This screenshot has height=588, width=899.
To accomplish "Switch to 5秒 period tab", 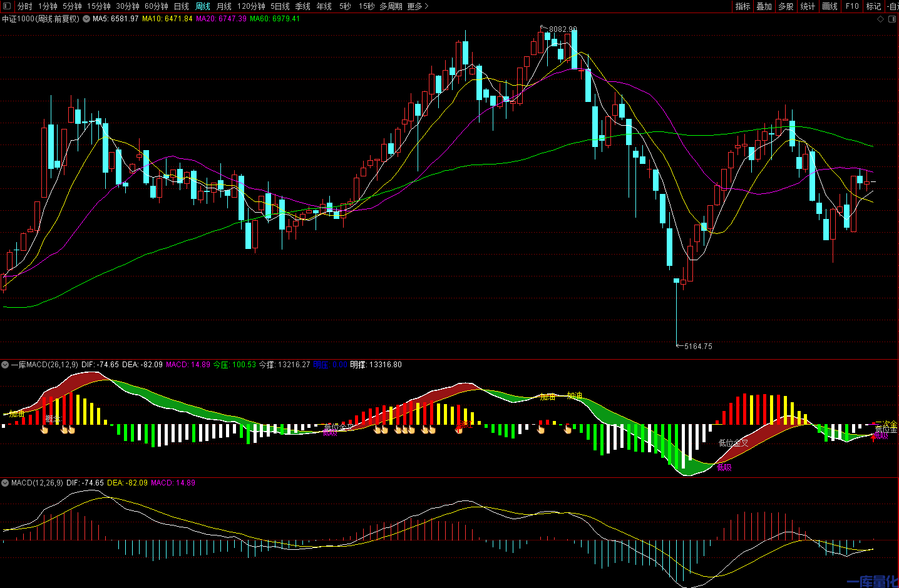I will click(x=346, y=6).
